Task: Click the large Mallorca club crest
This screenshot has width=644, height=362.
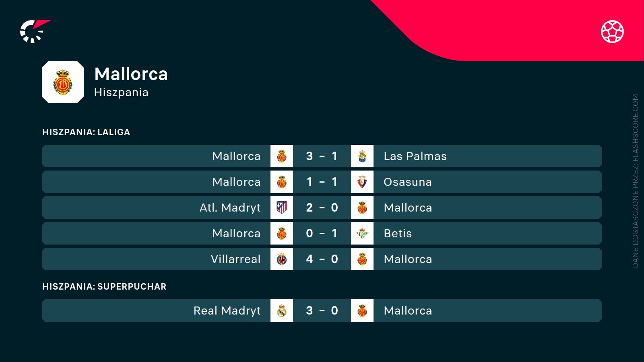Action: 63,82
